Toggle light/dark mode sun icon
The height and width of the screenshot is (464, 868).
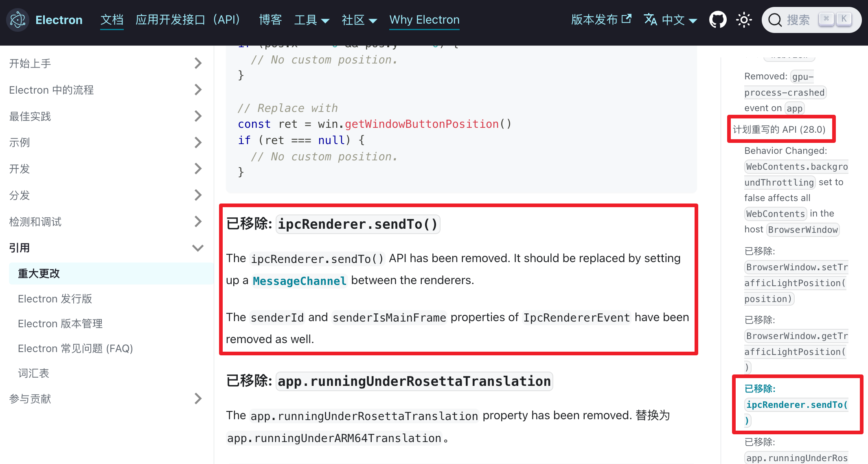(744, 20)
